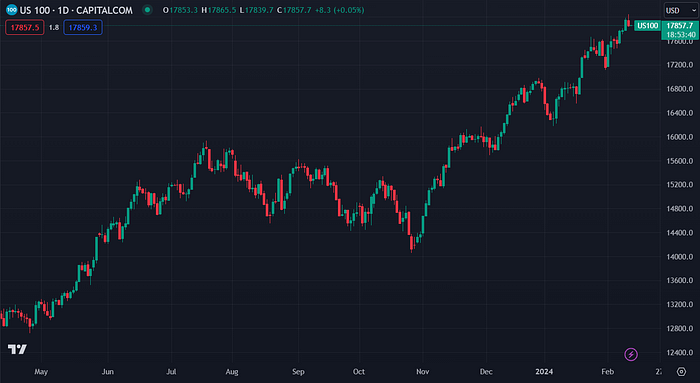This screenshot has width=700, height=383.
Task: Click the 12800.0 price axis label
Action: click(x=680, y=329)
